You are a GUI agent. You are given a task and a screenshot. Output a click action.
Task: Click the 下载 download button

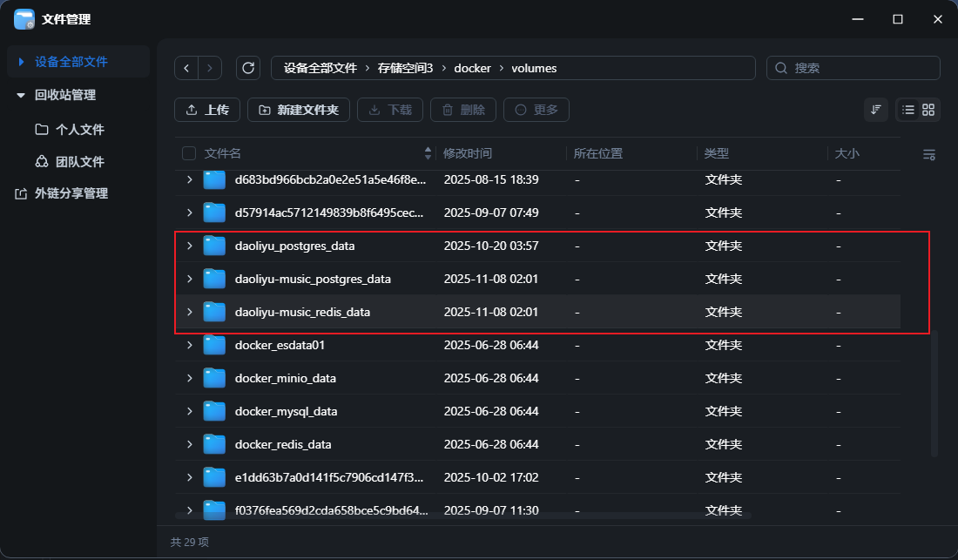point(390,110)
